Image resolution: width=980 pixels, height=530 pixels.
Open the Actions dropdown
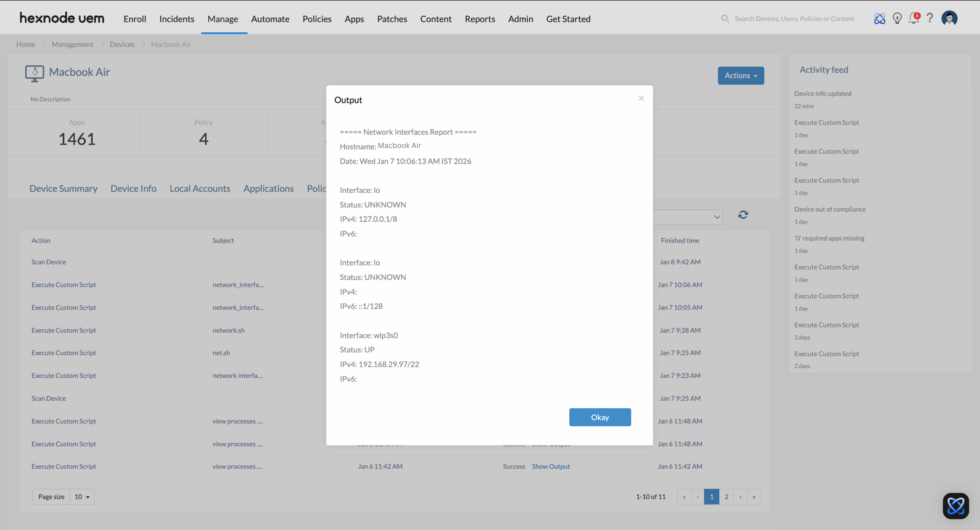point(740,75)
